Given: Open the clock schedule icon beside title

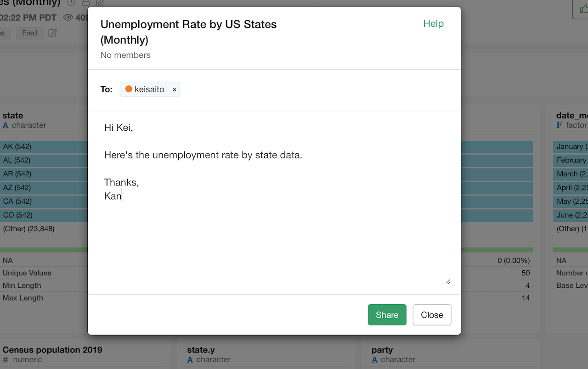Looking at the screenshot, I should [x=71, y=3].
